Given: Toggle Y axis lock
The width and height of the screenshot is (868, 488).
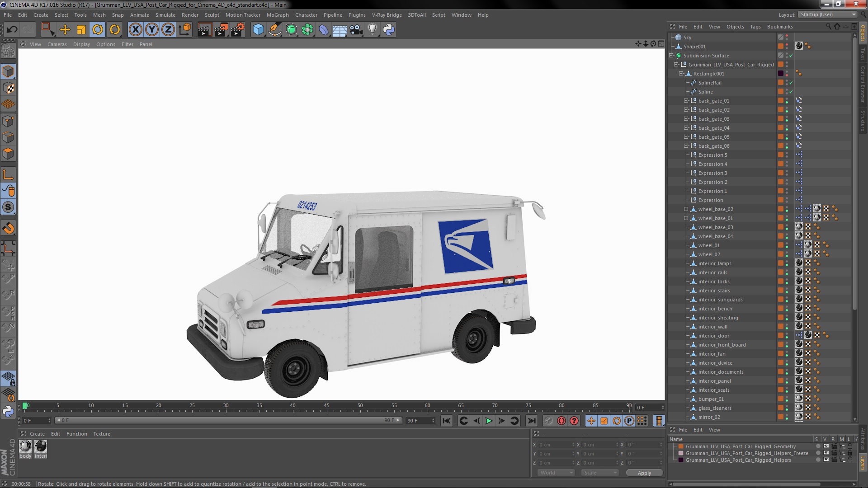Looking at the screenshot, I should [152, 30].
